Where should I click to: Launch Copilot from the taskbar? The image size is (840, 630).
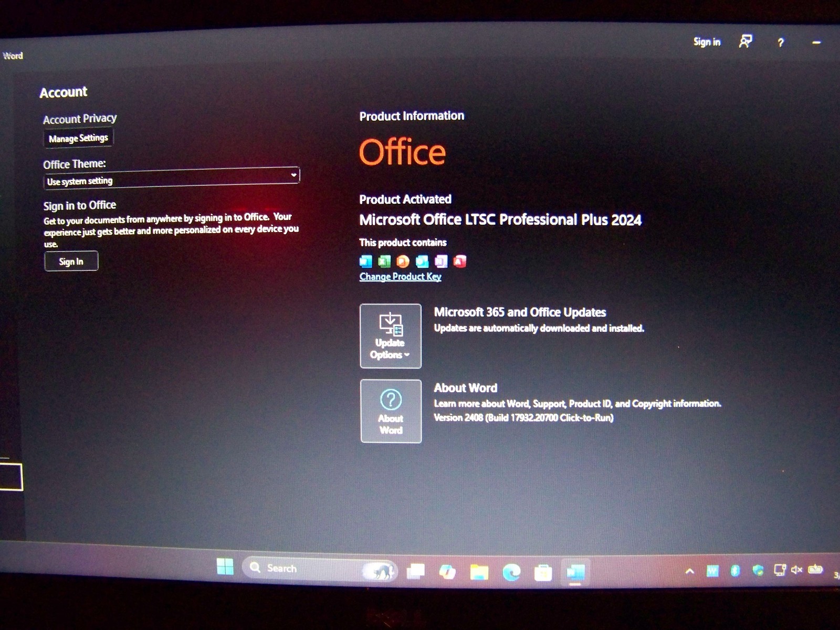[447, 571]
